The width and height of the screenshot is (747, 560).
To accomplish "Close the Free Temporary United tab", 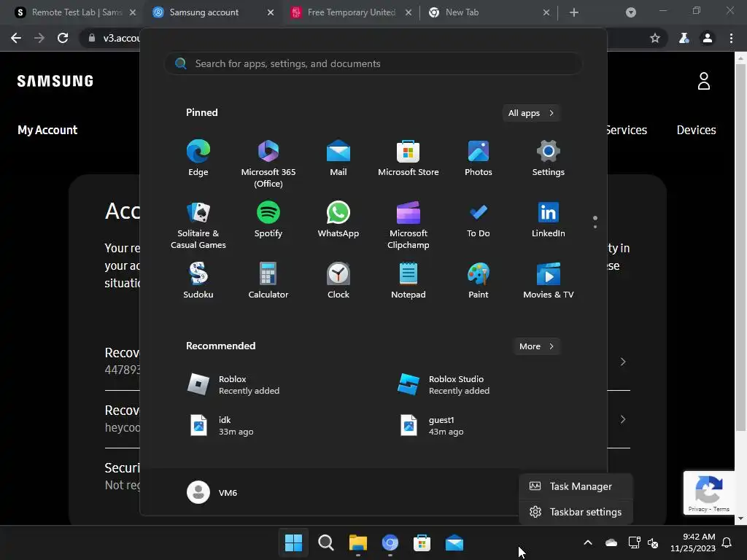I will (409, 12).
